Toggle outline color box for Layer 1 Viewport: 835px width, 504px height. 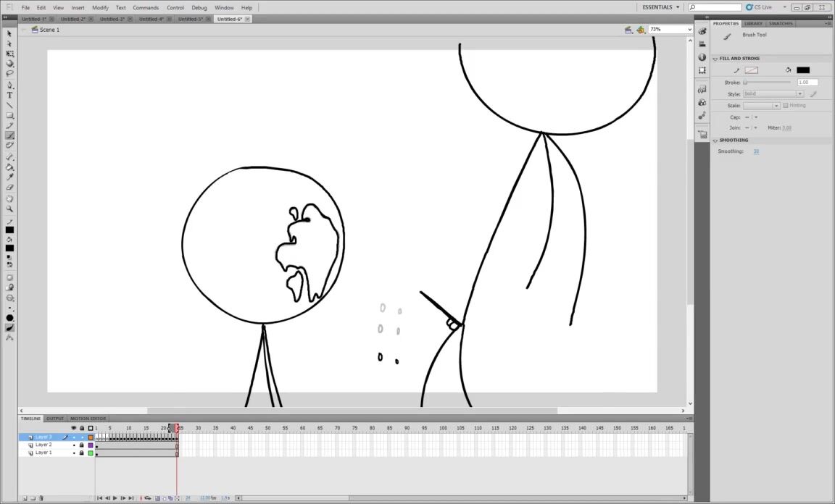tap(91, 453)
